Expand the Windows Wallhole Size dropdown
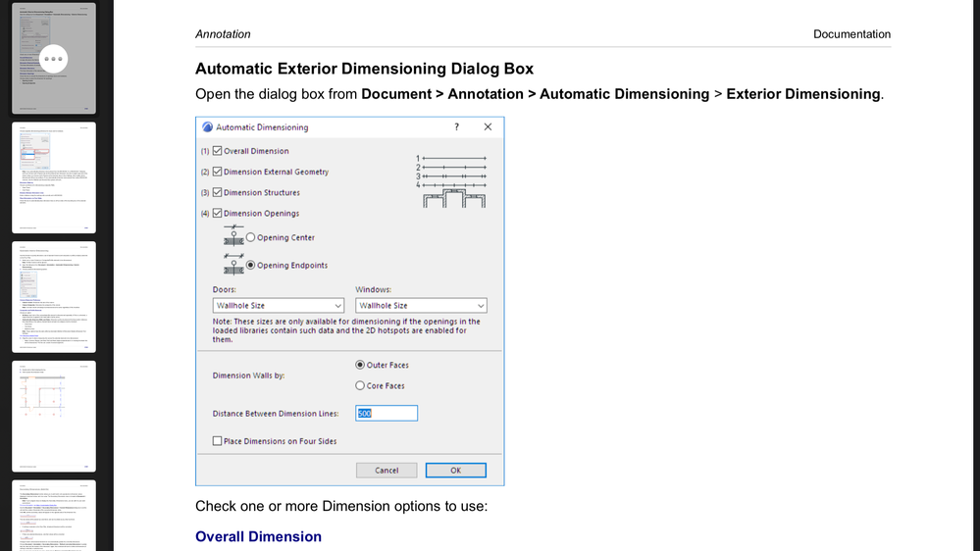Image resolution: width=980 pixels, height=551 pixels. [x=421, y=306]
